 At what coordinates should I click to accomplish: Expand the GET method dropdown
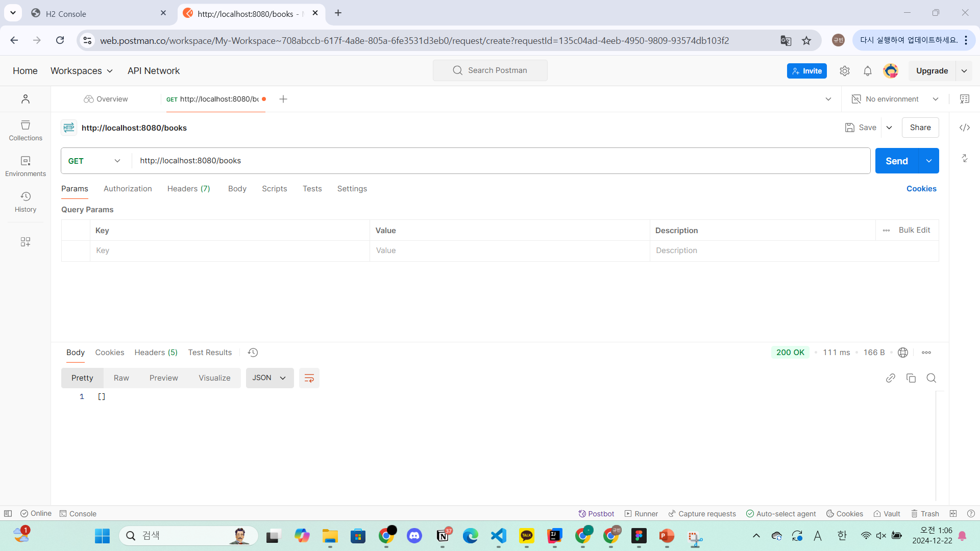click(95, 161)
